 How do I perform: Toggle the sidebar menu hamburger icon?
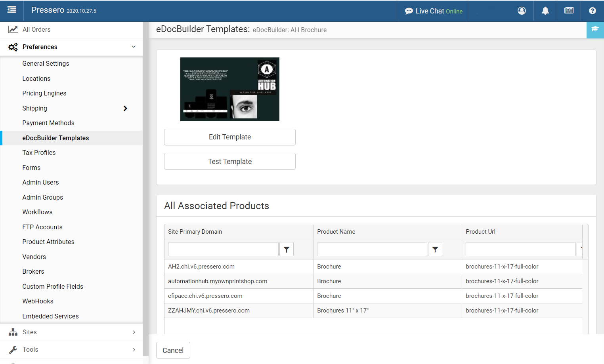[x=12, y=10]
